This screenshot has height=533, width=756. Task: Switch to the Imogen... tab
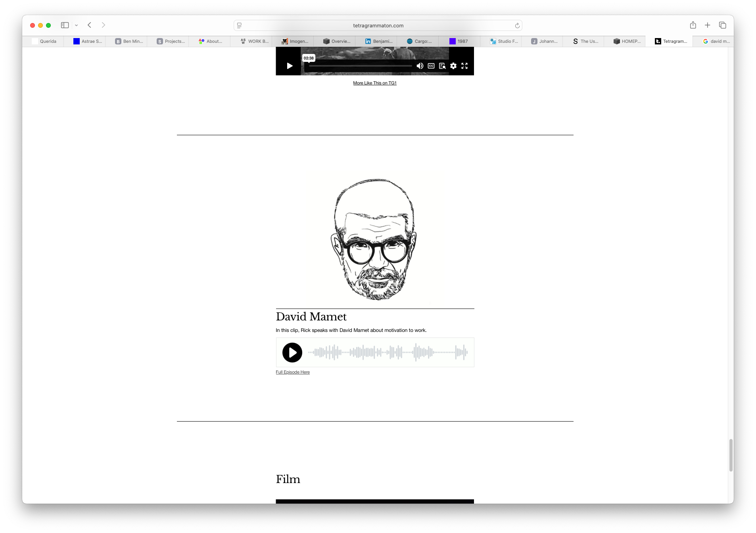pos(293,41)
